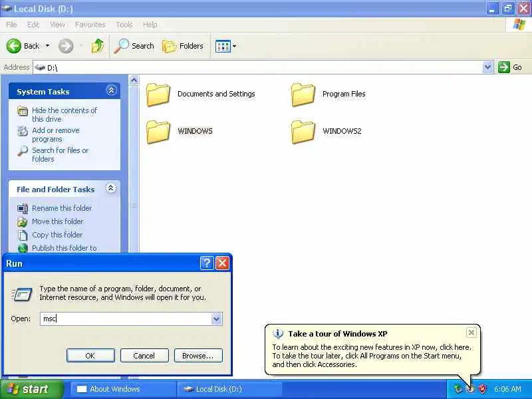Open the Edit menu

33,25
